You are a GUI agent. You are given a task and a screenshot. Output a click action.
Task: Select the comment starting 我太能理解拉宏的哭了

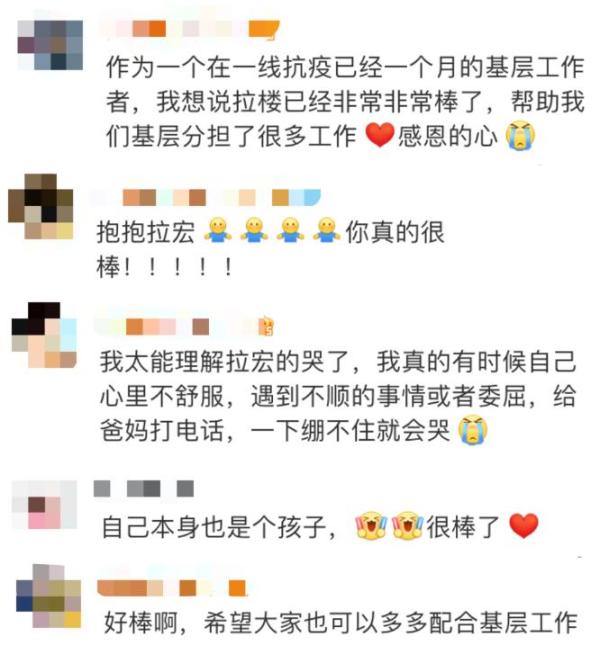(x=338, y=396)
